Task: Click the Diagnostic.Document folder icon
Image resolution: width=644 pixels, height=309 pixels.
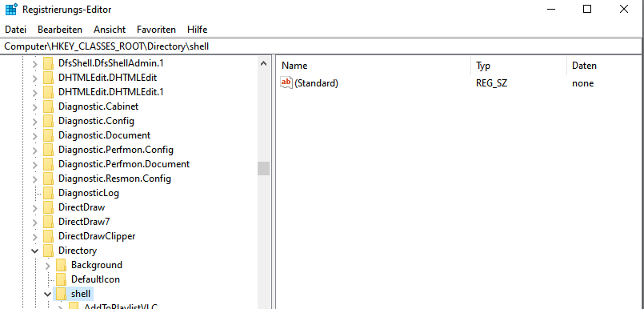Action: click(x=49, y=135)
